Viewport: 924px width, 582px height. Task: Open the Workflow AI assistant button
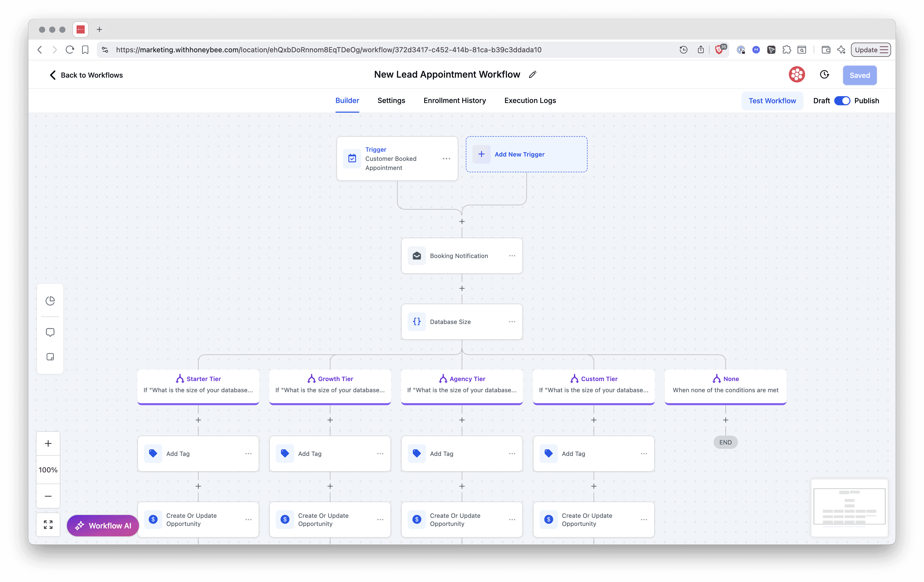[103, 526]
